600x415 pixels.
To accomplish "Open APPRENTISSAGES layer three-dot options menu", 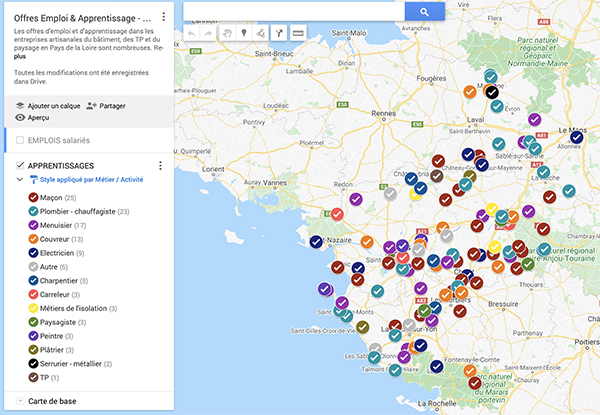I will click(160, 165).
